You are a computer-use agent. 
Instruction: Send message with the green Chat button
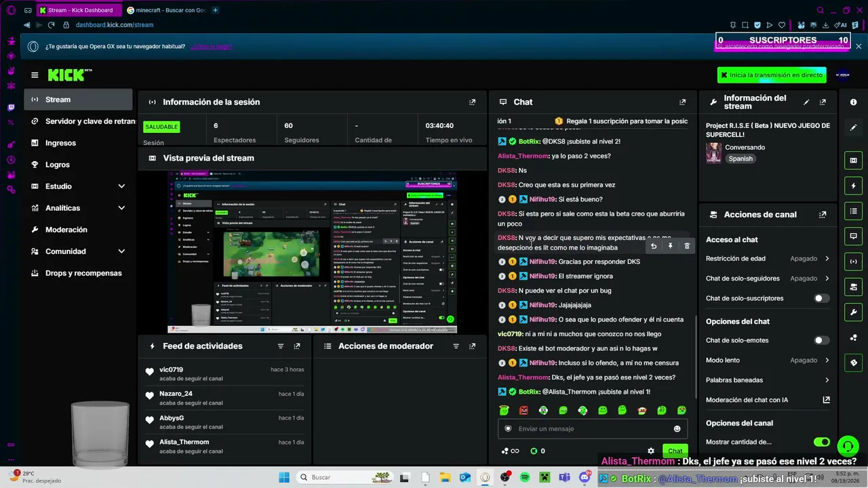click(675, 451)
